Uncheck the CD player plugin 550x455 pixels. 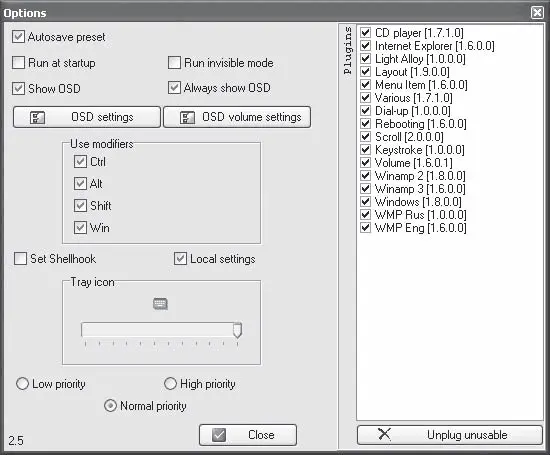pos(365,33)
